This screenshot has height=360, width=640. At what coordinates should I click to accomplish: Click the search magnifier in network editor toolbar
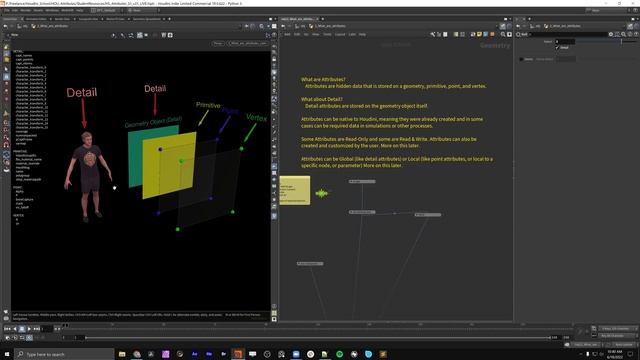pyautogui.click(x=503, y=35)
